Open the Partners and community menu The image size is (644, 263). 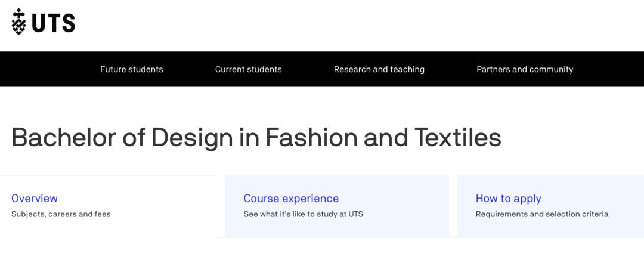pos(525,69)
